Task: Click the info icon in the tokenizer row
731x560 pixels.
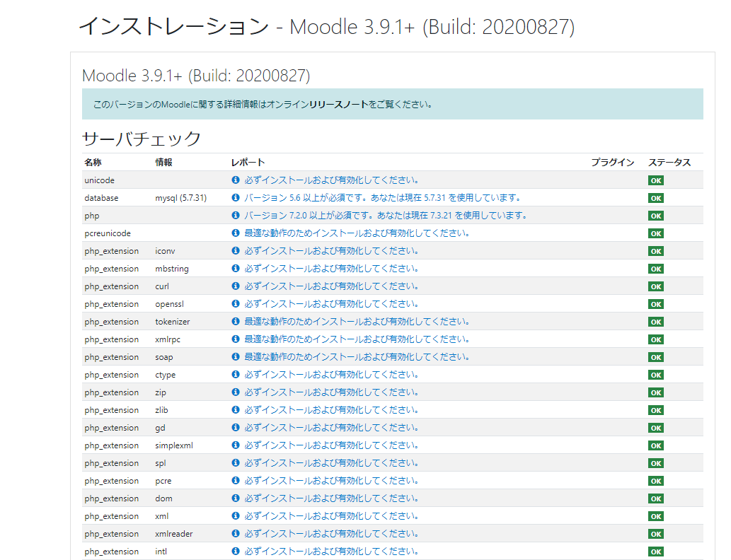Action: tap(236, 322)
